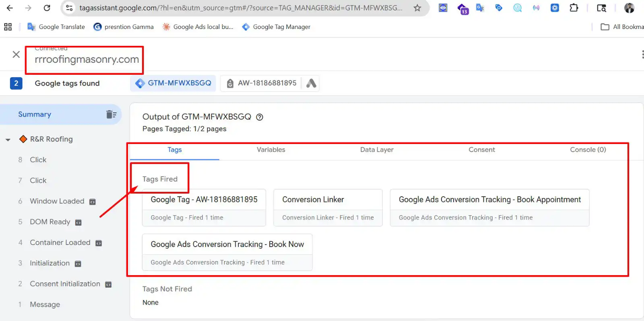
Task: Switch to the Console (0) tab
Action: point(588,150)
